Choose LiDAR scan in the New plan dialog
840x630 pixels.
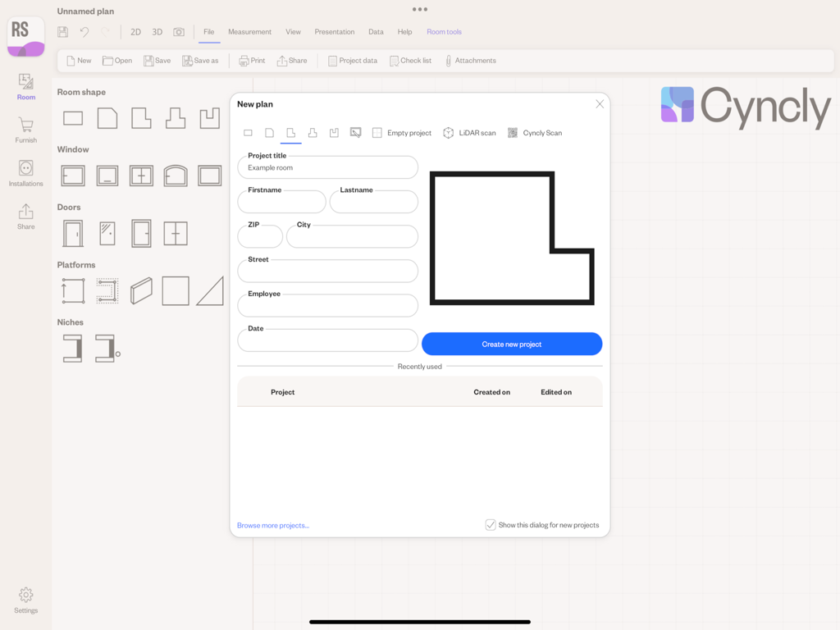pos(469,132)
